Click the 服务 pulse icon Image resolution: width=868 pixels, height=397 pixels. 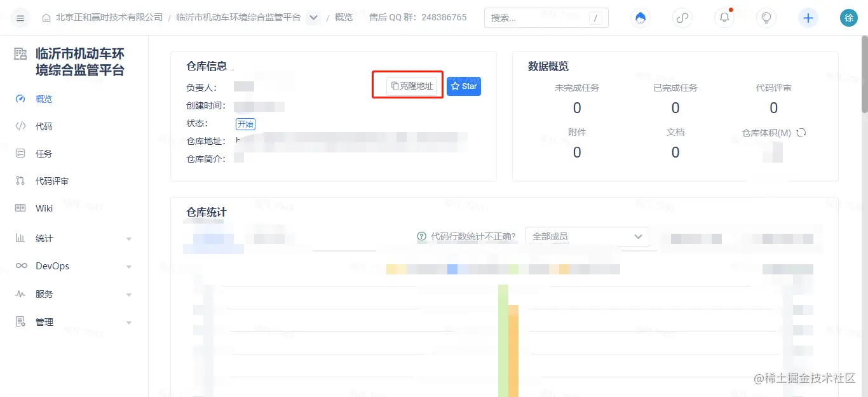click(21, 294)
